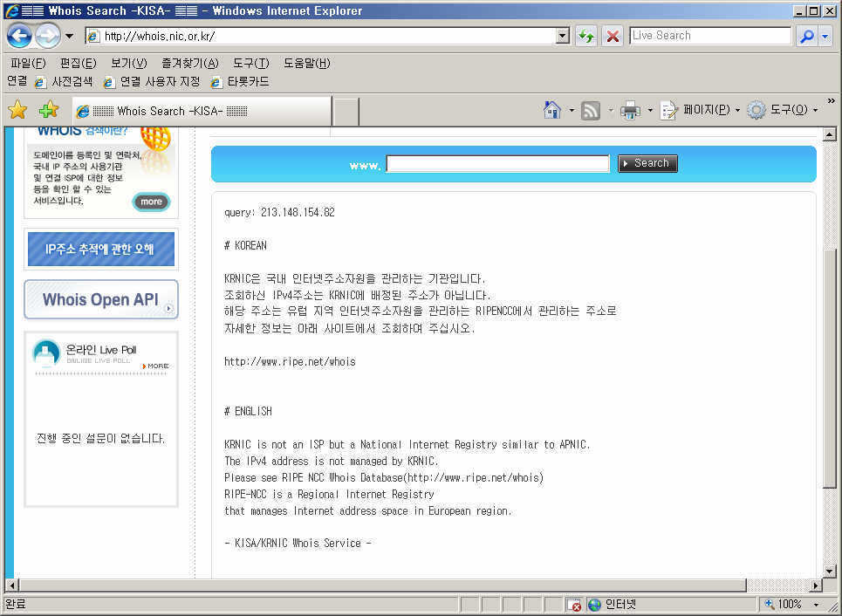Click the 진행 중인 설문이 없습니다. poll message
Screen dimensions: 842x616
coord(100,439)
